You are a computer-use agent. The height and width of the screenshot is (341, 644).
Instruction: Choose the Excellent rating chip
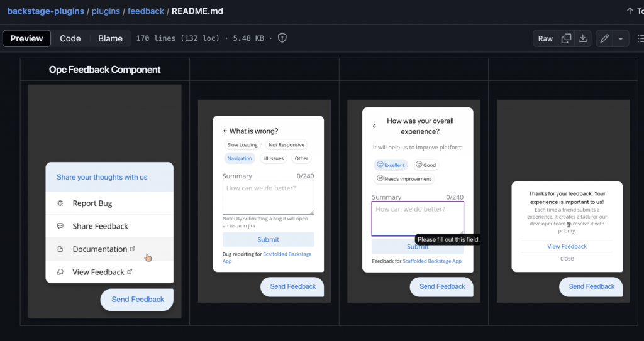391,165
